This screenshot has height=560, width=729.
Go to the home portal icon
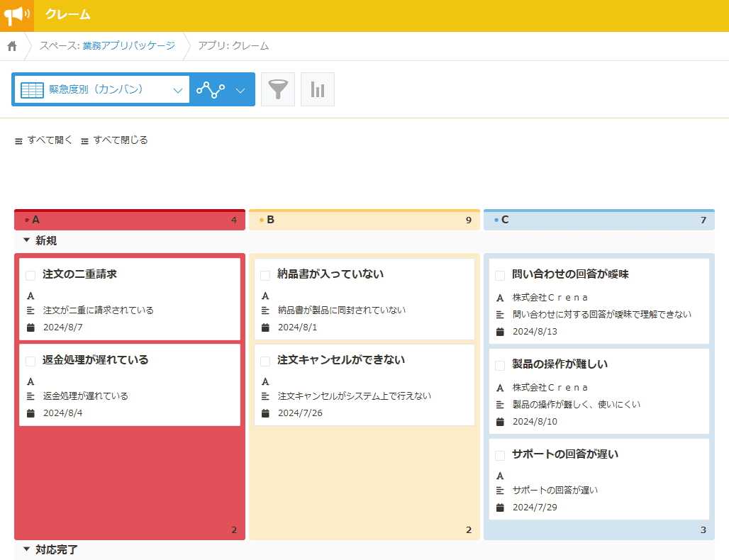(12, 46)
